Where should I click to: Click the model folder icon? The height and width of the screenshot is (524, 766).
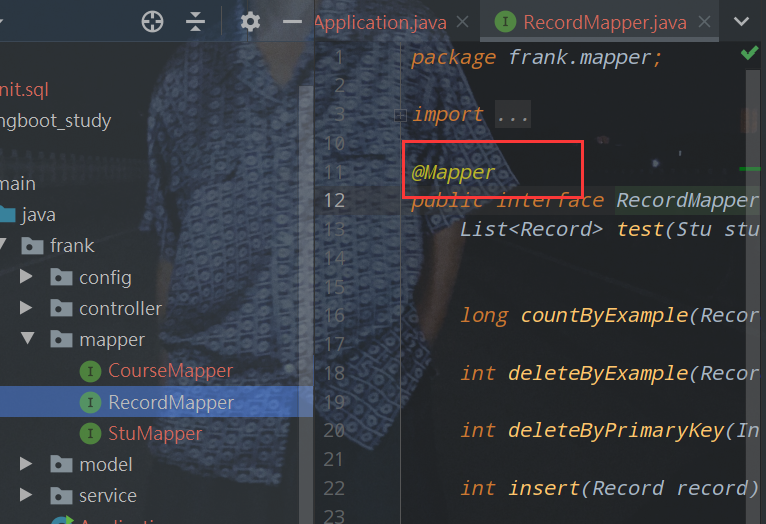click(61, 464)
